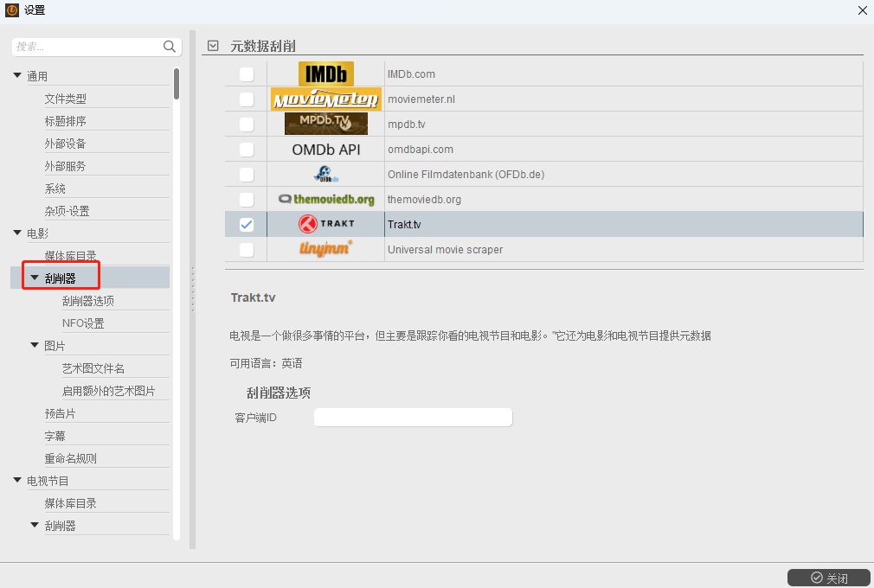Screen dimensions: 874x588
Task: Open the 预告片 settings page
Action: pyautogui.click(x=60, y=413)
